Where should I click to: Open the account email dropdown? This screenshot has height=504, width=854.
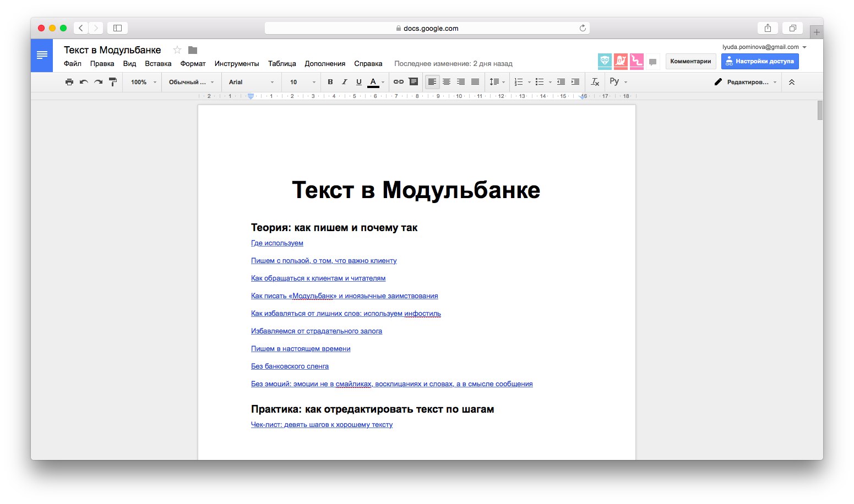[764, 47]
